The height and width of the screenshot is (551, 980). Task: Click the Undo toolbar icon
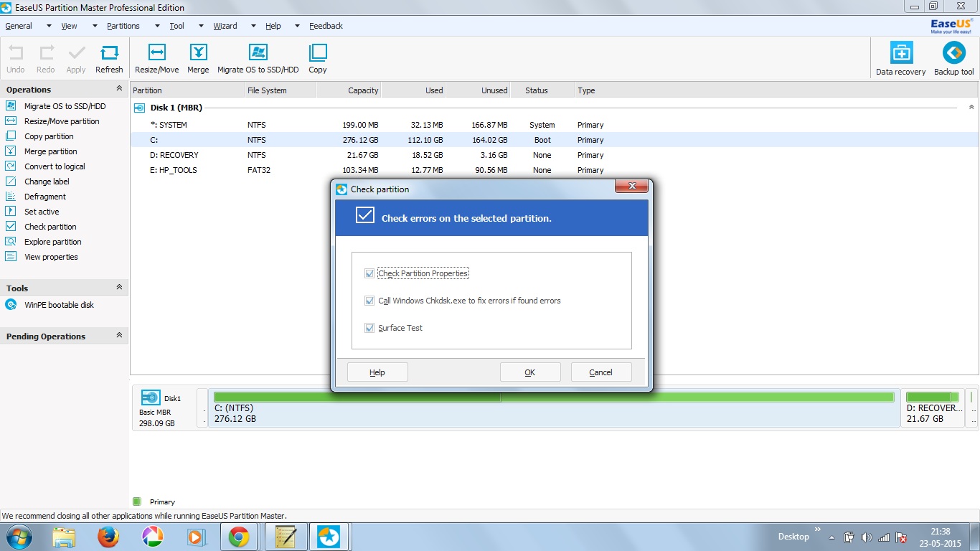pos(15,53)
